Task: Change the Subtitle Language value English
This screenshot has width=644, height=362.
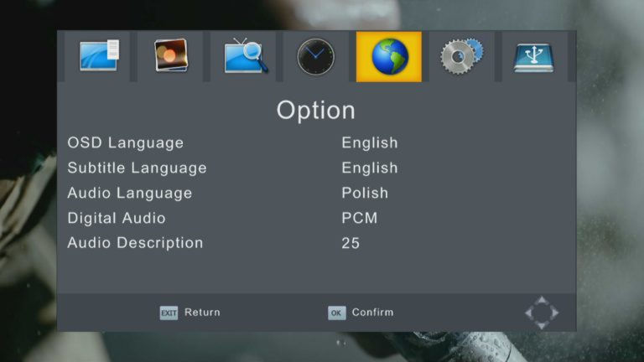Action: [x=370, y=168]
